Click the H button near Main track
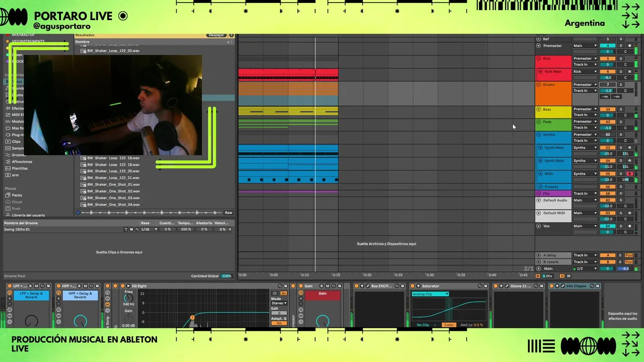The width and height of the screenshot is (644, 362). tap(562, 276)
